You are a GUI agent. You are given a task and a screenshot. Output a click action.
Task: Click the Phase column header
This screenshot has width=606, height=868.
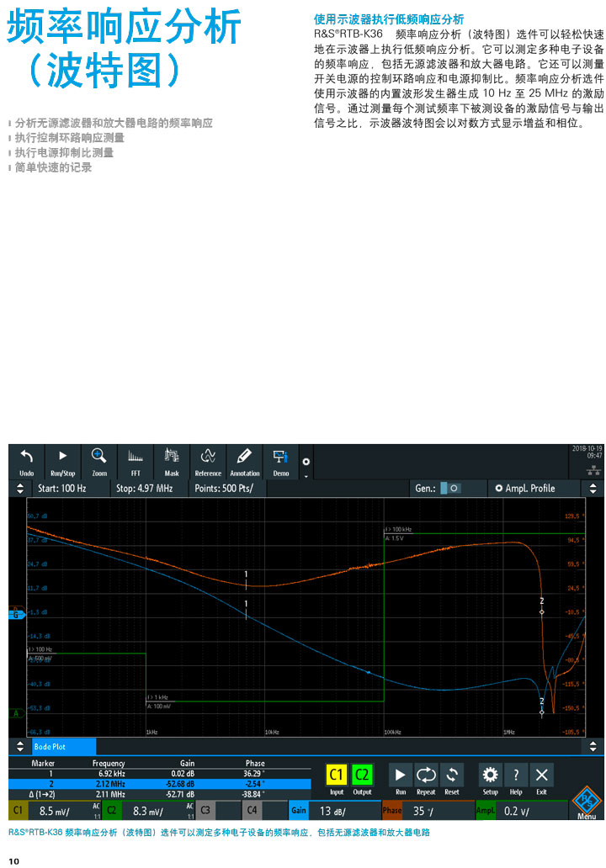tap(255, 764)
